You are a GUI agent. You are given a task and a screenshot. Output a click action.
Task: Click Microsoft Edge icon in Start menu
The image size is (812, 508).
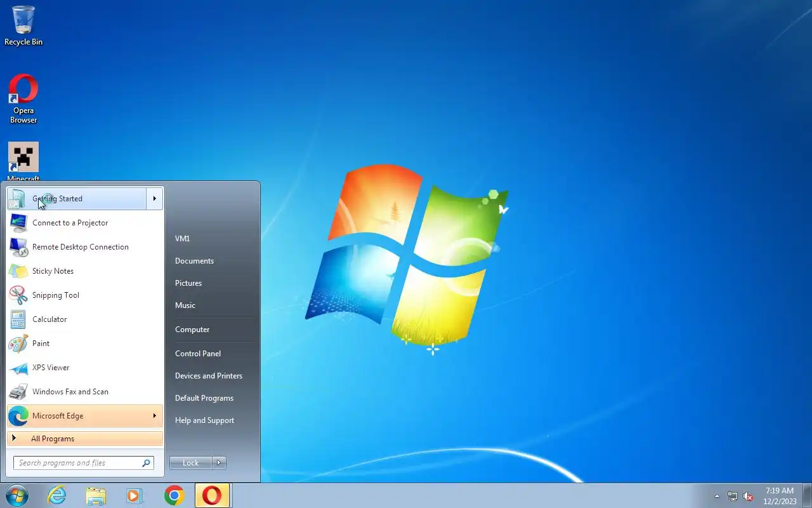click(18, 416)
